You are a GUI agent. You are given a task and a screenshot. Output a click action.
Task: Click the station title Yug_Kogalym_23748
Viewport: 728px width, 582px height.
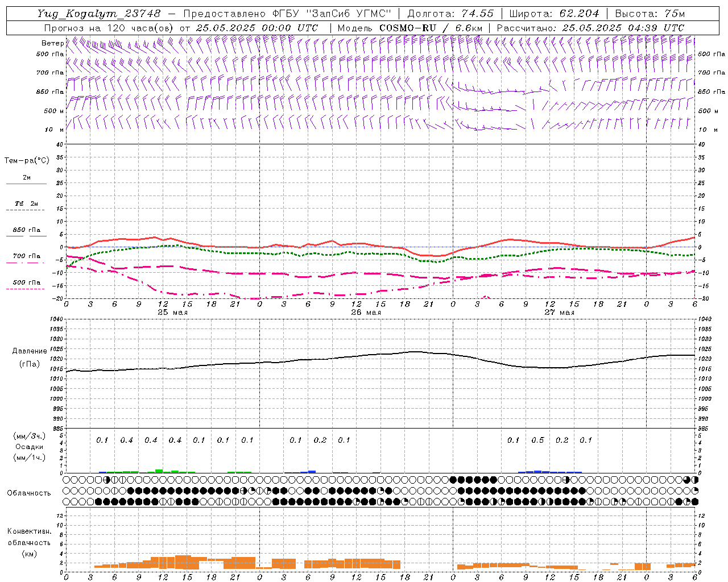click(x=99, y=14)
